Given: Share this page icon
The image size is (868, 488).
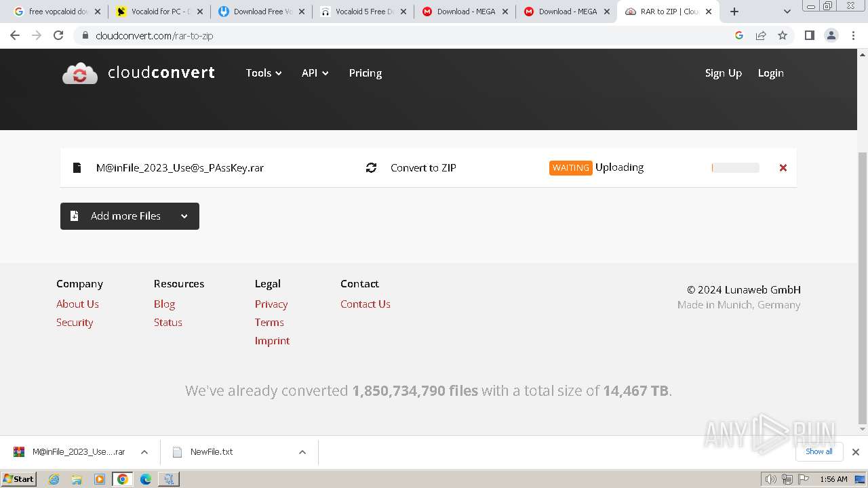Looking at the screenshot, I should pos(761,35).
